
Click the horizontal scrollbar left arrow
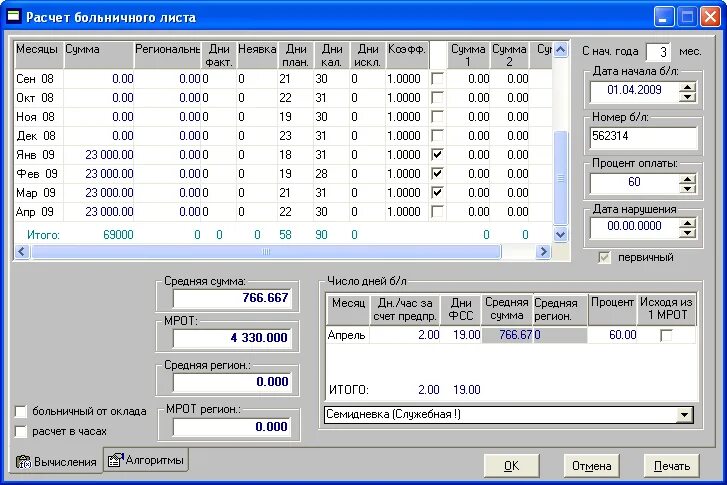pyautogui.click(x=22, y=252)
